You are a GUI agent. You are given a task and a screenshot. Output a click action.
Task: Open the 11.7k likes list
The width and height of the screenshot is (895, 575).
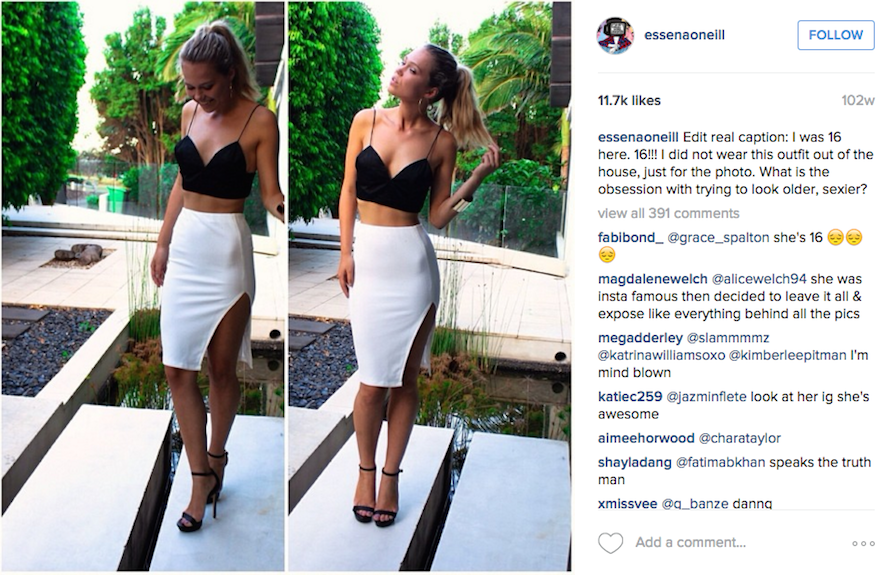(x=629, y=100)
